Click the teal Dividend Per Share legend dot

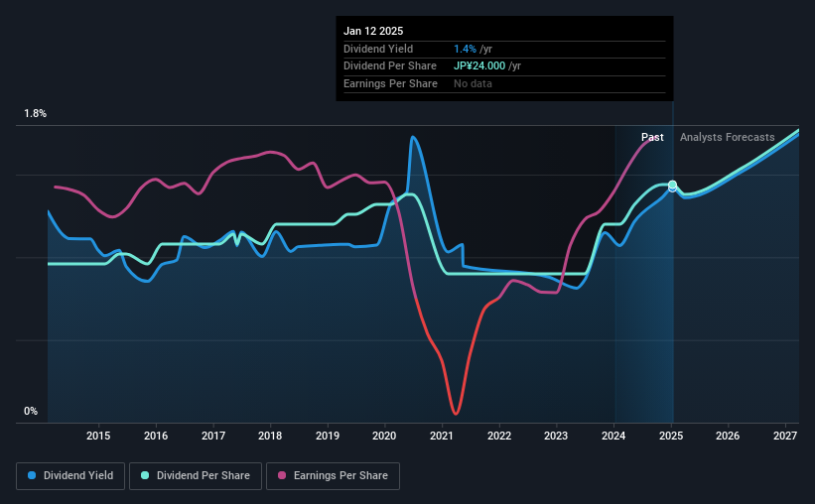point(145,475)
